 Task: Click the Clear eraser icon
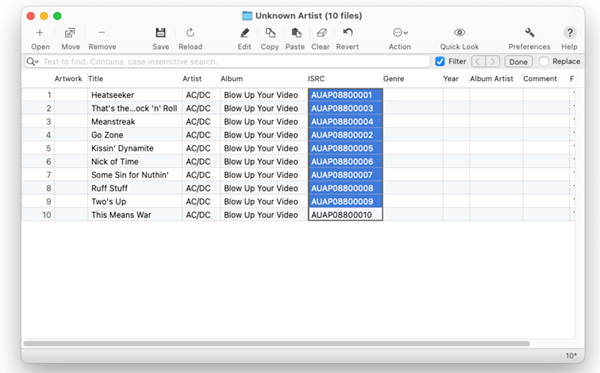[321, 33]
